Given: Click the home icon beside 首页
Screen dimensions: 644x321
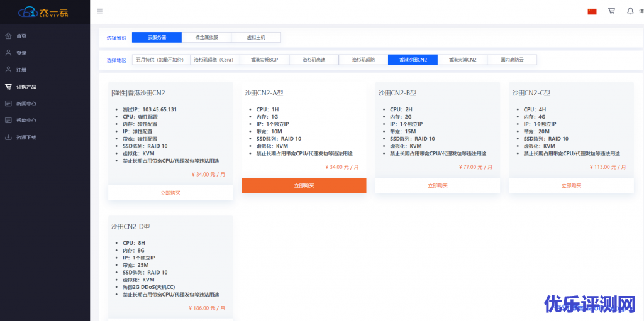Looking at the screenshot, I should [8, 36].
